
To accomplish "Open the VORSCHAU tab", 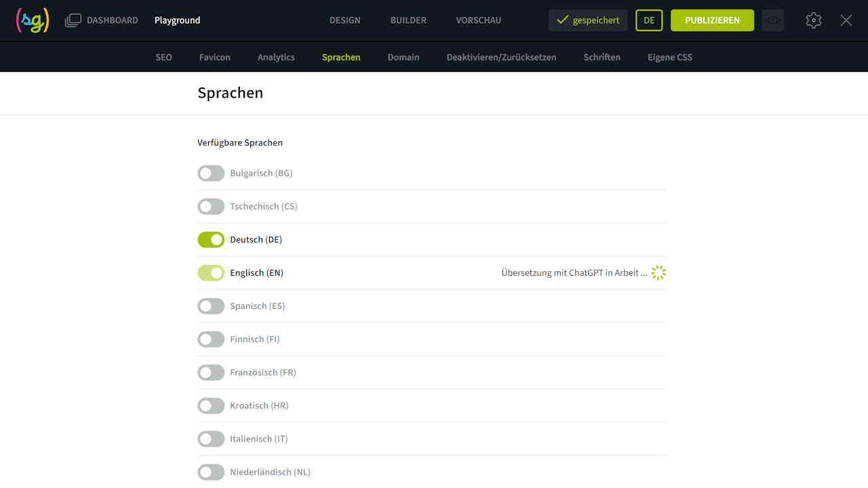I will tap(479, 20).
